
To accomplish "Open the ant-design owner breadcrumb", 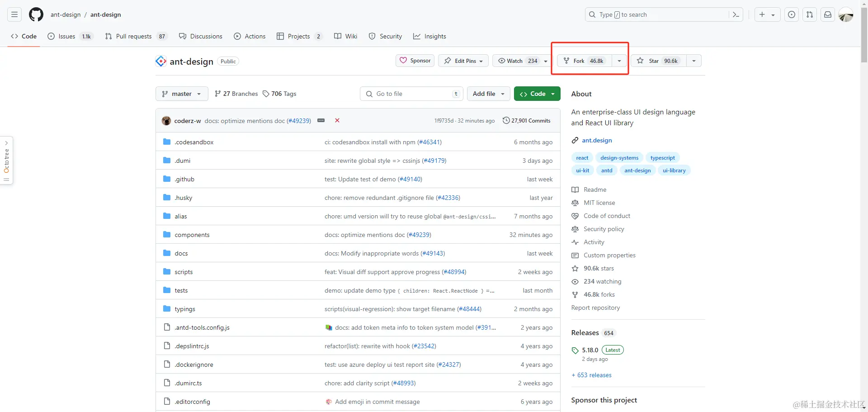I will point(66,14).
